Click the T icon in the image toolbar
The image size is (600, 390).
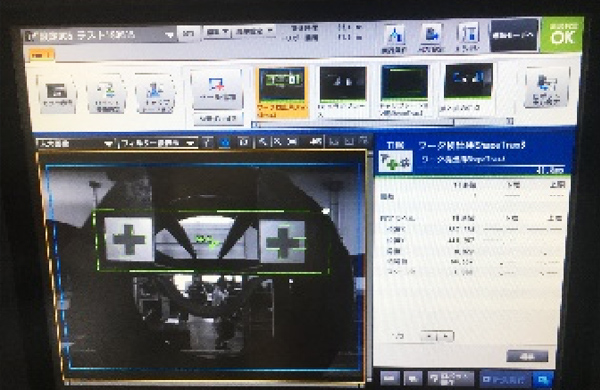pyautogui.click(x=207, y=143)
